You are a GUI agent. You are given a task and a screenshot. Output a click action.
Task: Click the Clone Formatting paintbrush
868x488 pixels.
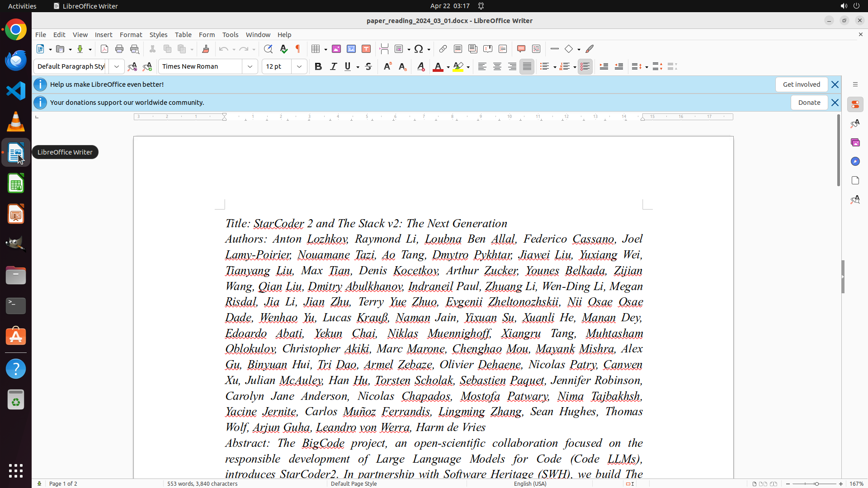[206, 49]
